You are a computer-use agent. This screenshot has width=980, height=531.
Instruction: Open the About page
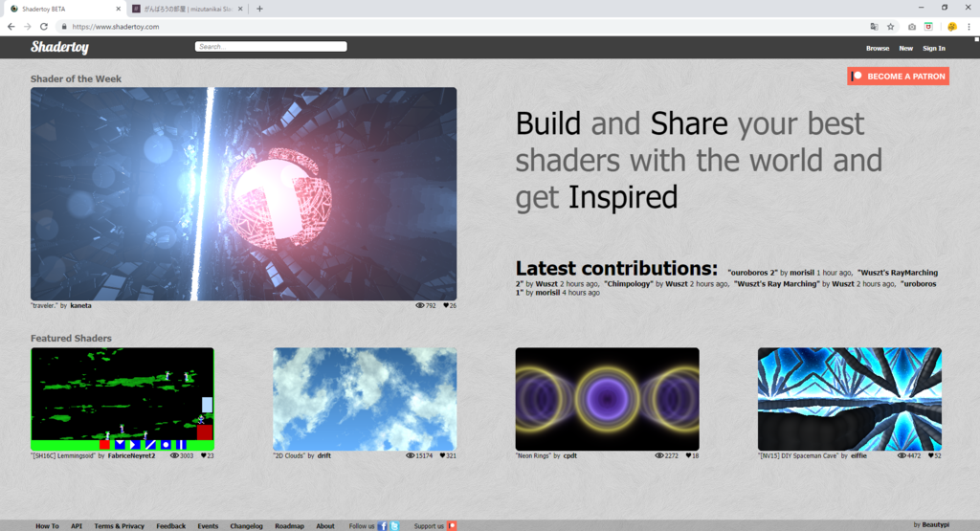[x=325, y=526]
